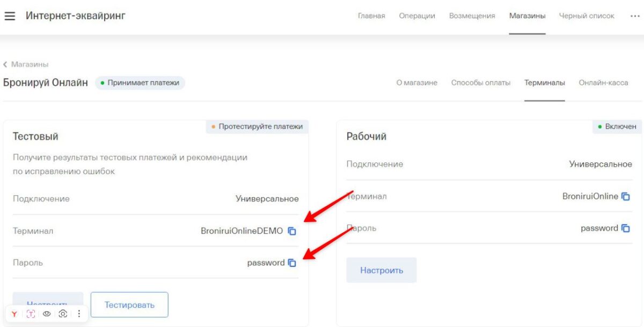
Task: Open the Операции tab
Action: click(417, 16)
